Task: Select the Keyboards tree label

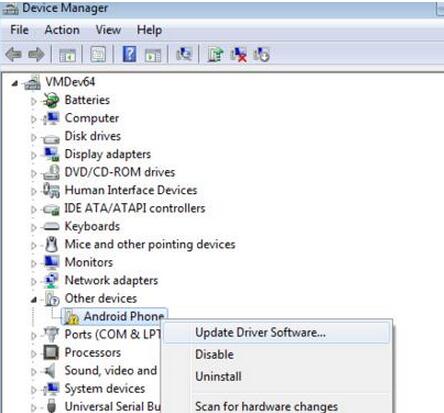Action: tap(92, 226)
